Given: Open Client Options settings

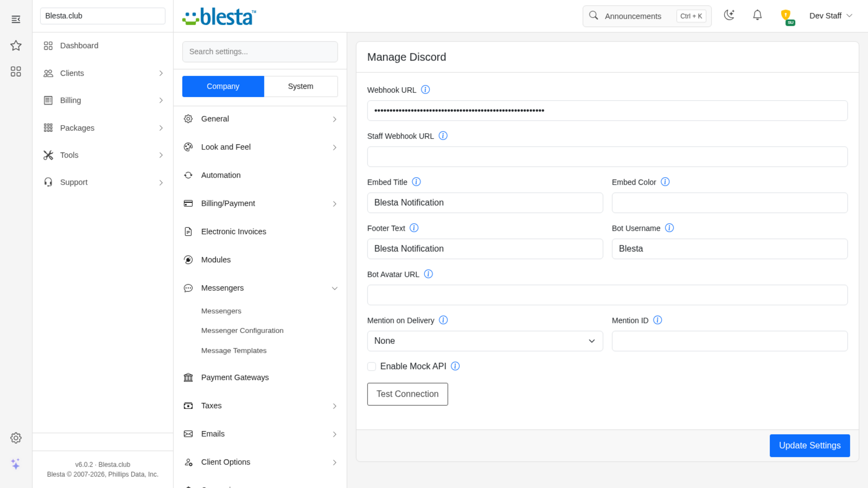Looking at the screenshot, I should point(260,462).
